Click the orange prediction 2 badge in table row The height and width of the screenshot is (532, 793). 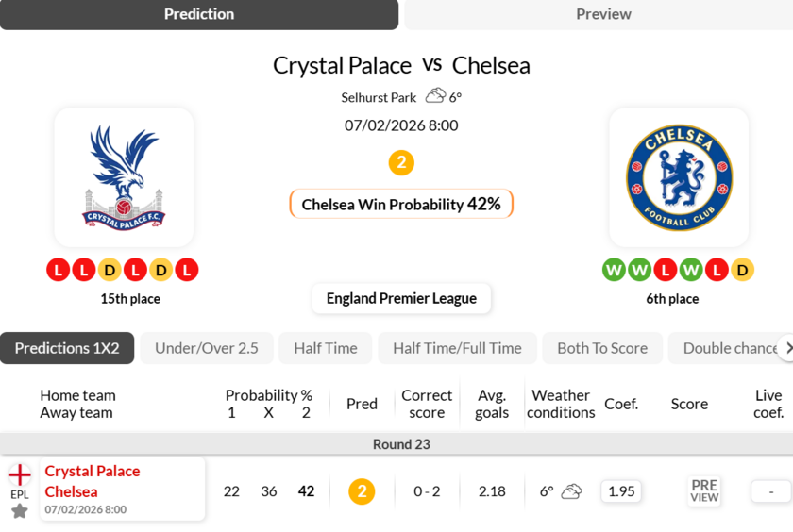[362, 491]
